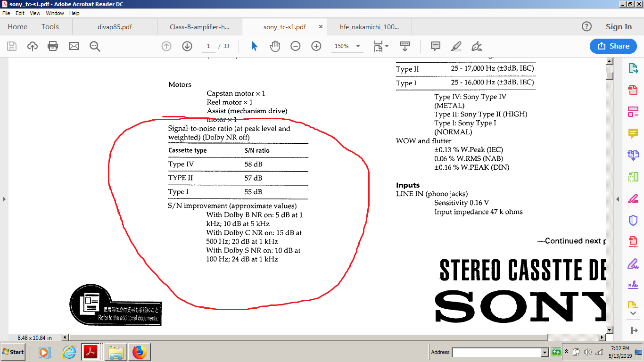Image resolution: width=644 pixels, height=362 pixels.
Task: Click the vertical scrollbar down arrow
Action: click(610, 329)
